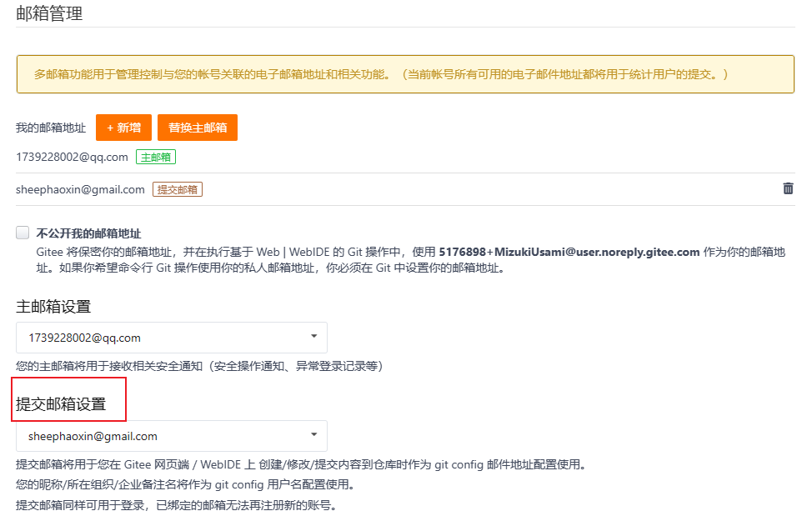This screenshot has width=812, height=526.
Task: Select the sheephaoxin@gmail.com address in the email list
Action: (80, 189)
